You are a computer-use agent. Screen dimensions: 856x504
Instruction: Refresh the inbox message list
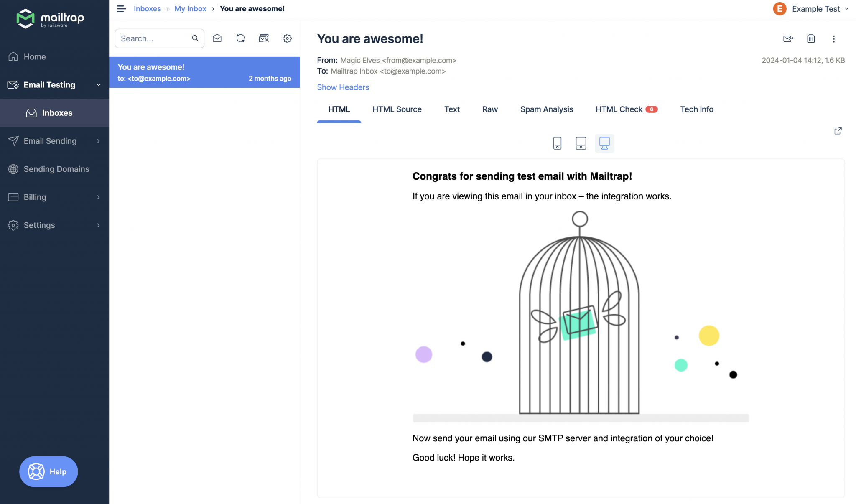240,38
